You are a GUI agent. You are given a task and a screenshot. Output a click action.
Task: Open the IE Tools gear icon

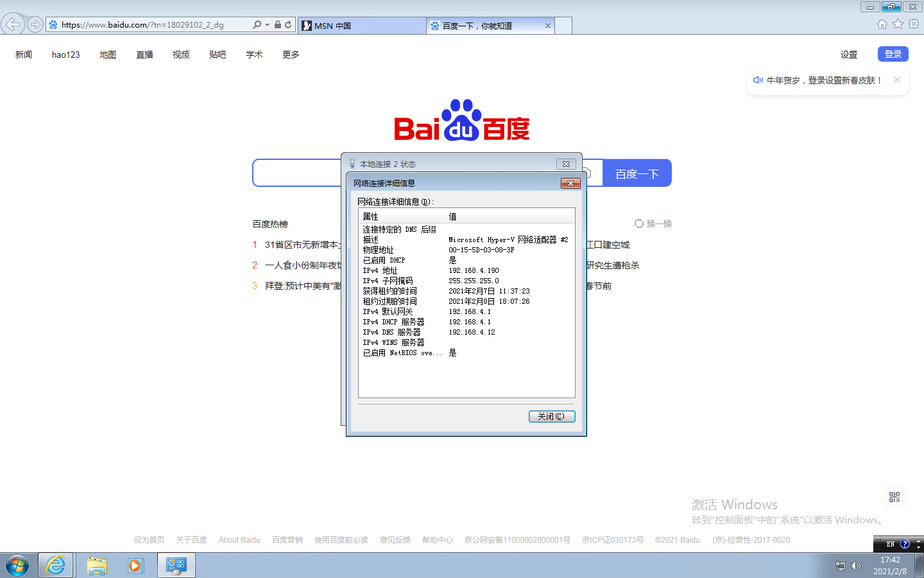(x=914, y=24)
